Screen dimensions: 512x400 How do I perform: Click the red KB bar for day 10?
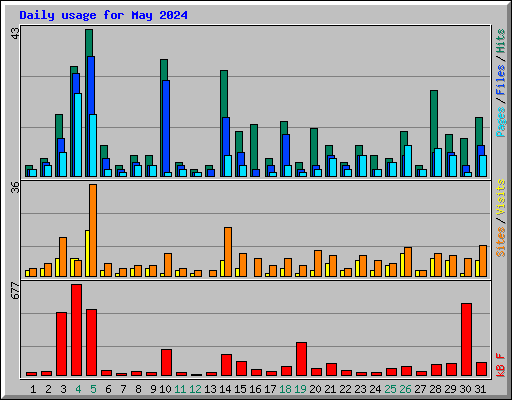click(166, 363)
